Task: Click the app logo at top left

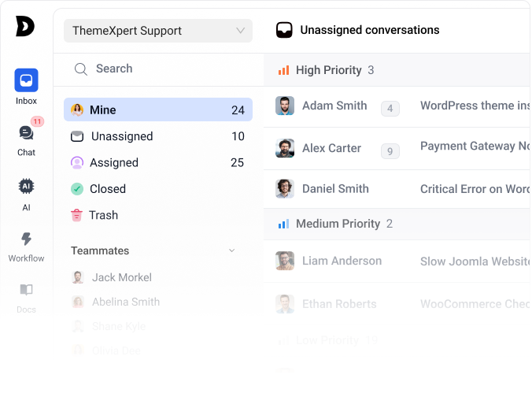Action: point(24,26)
